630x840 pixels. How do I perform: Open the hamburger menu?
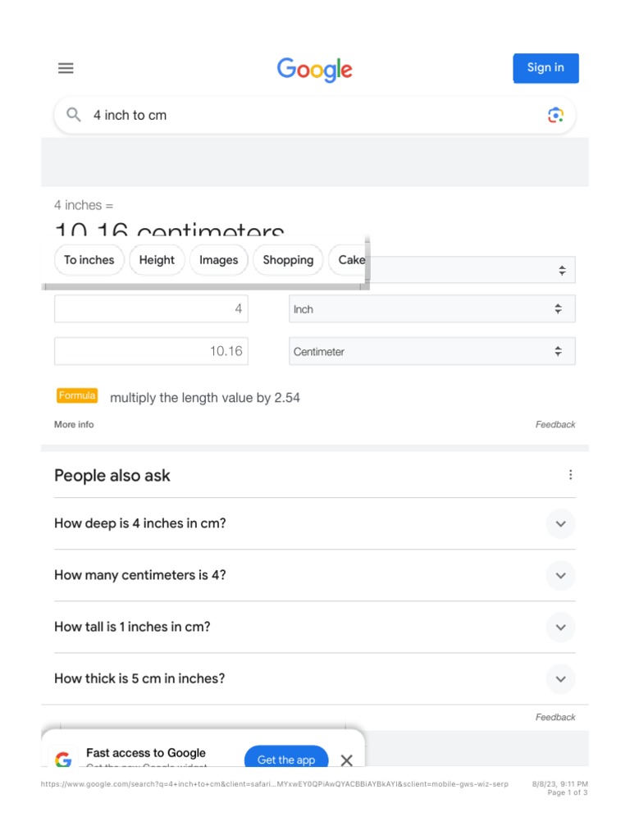[66, 68]
